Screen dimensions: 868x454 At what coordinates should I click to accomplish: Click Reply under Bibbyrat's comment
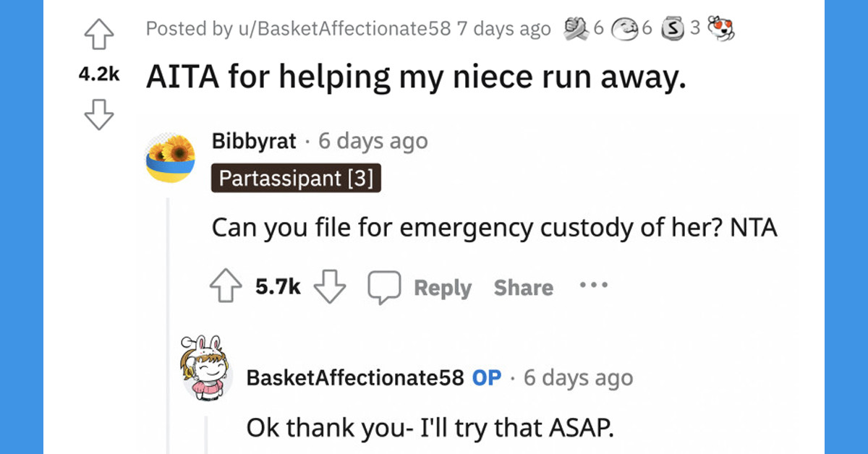point(443,287)
